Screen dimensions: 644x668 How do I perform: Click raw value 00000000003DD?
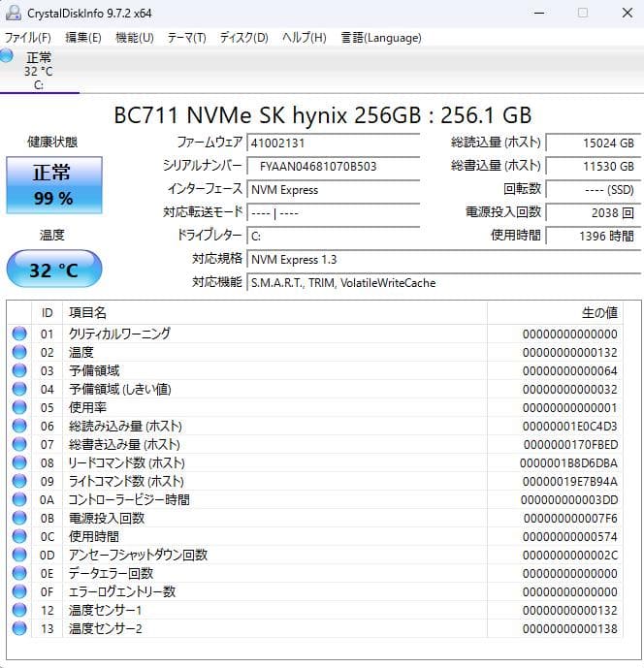(569, 499)
